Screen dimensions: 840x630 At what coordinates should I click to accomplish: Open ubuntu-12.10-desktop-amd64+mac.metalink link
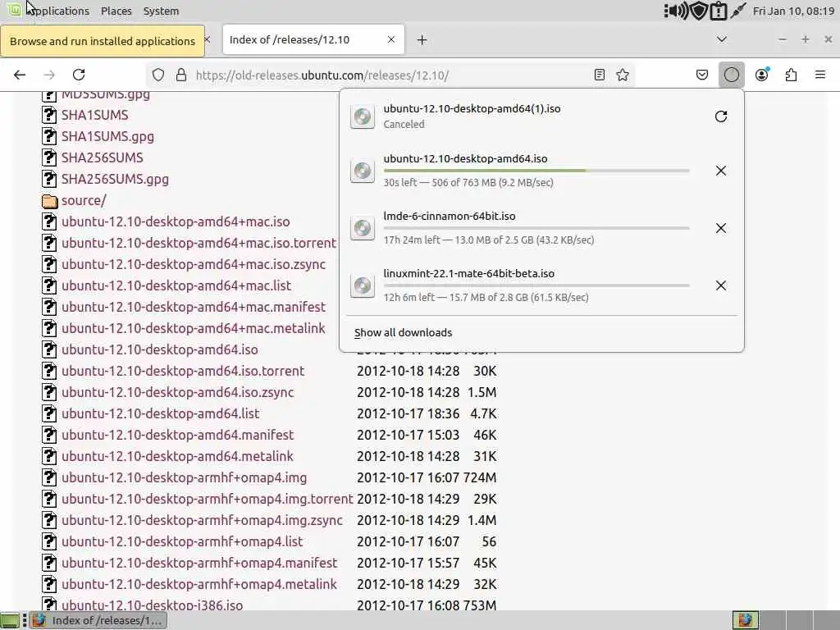[194, 328]
